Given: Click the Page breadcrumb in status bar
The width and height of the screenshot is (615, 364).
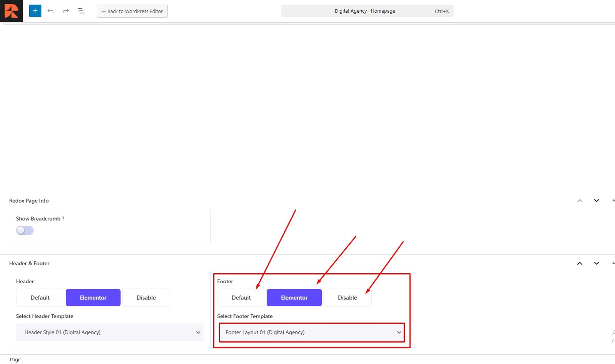Looking at the screenshot, I should [15, 360].
